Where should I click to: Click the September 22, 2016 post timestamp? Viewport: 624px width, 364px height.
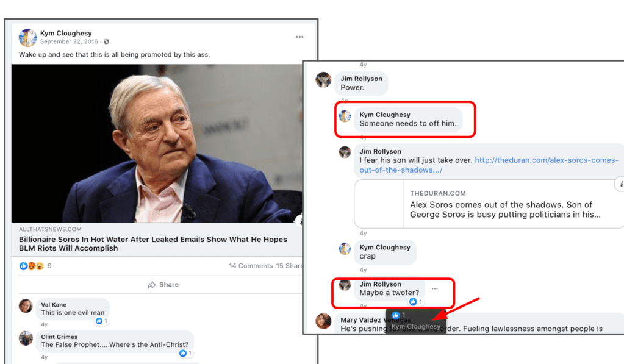click(x=70, y=42)
